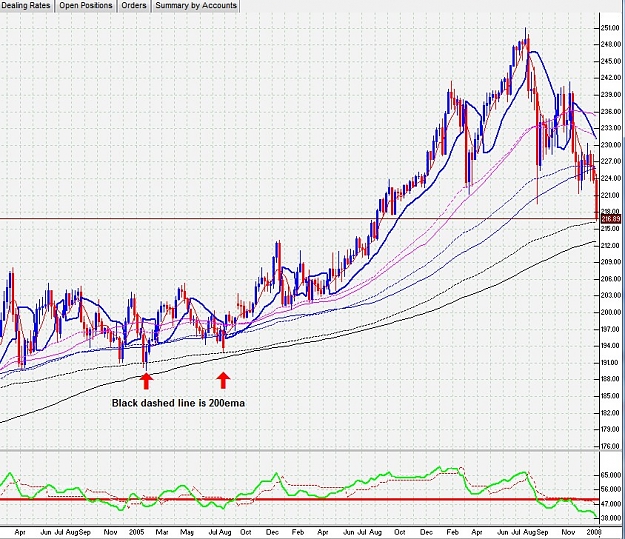Open the Summary by Accounts tab
This screenshot has height=539, width=625.
(196, 6)
